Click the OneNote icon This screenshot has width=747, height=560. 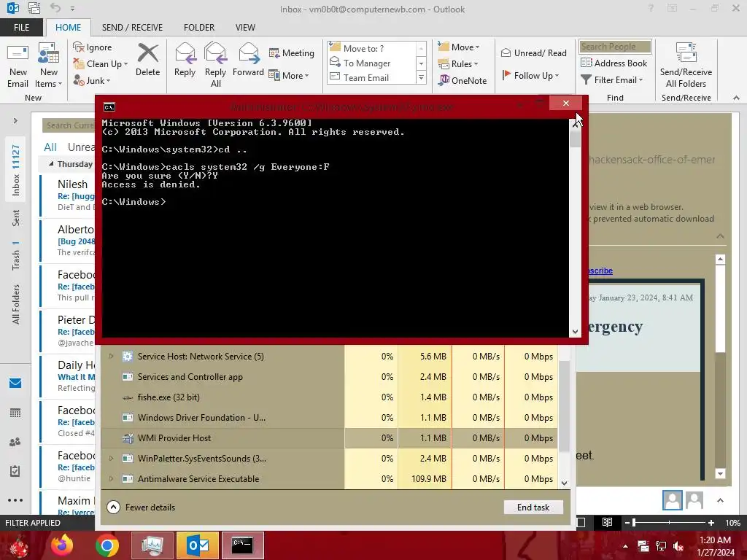(x=444, y=80)
